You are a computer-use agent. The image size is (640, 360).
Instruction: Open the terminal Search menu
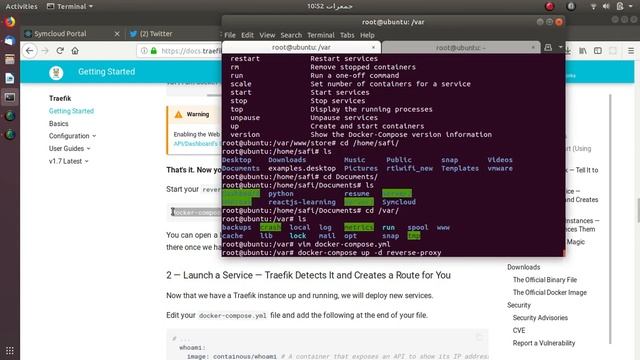click(x=291, y=35)
